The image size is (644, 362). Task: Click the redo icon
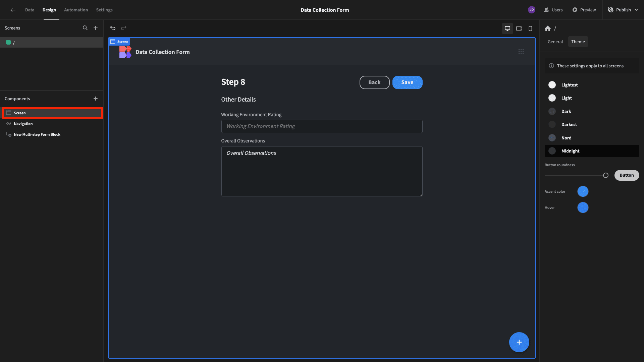coord(124,28)
